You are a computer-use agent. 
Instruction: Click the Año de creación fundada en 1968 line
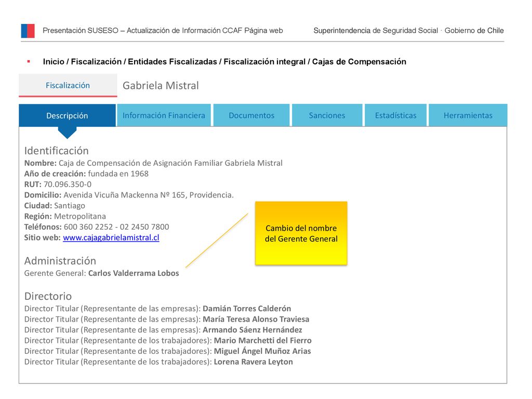(86, 174)
